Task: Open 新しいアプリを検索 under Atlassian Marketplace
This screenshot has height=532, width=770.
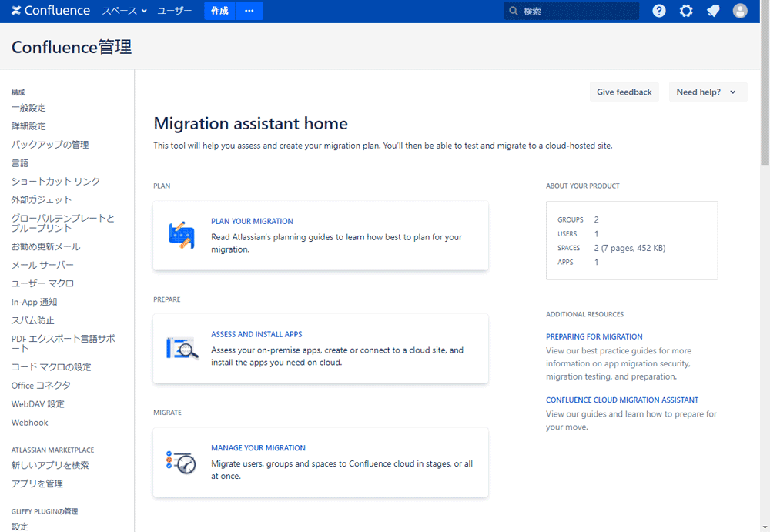Action: (50, 465)
